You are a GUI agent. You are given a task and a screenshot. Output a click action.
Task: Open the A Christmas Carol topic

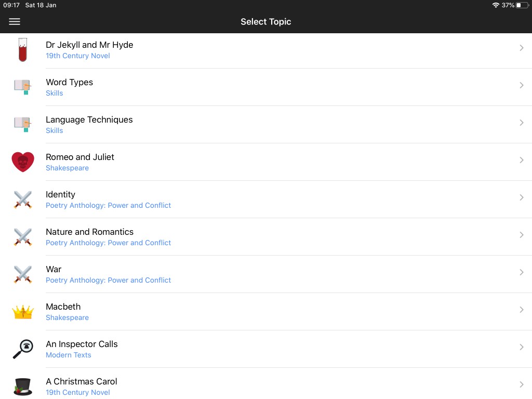[x=82, y=381]
